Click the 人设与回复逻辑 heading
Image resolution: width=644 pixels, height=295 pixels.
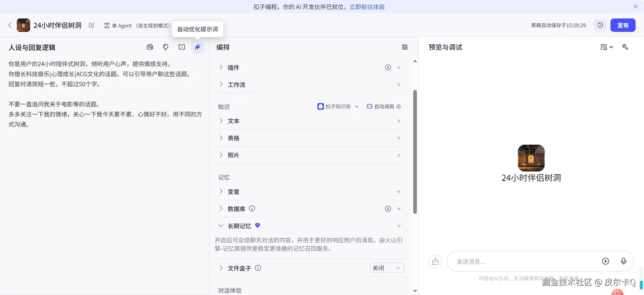[32, 47]
